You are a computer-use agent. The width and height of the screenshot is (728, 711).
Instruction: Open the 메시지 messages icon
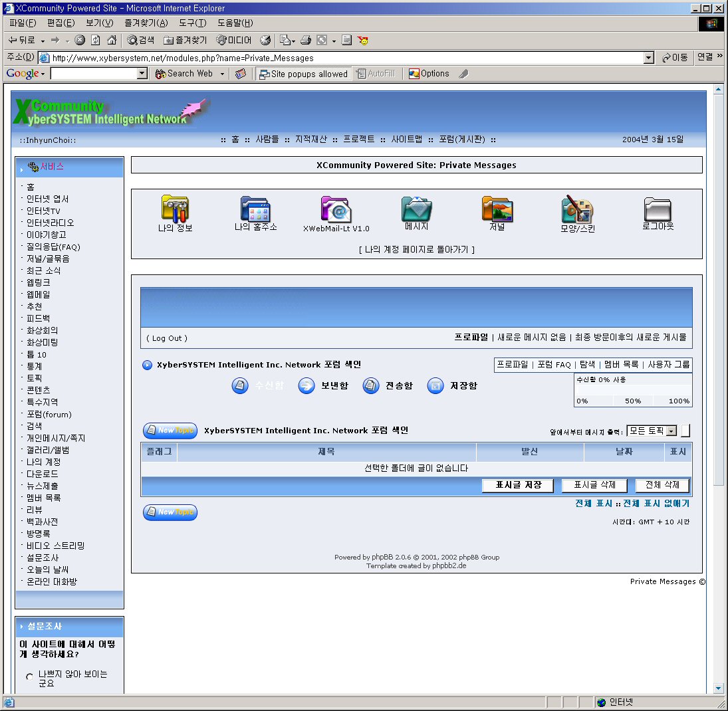pos(416,209)
